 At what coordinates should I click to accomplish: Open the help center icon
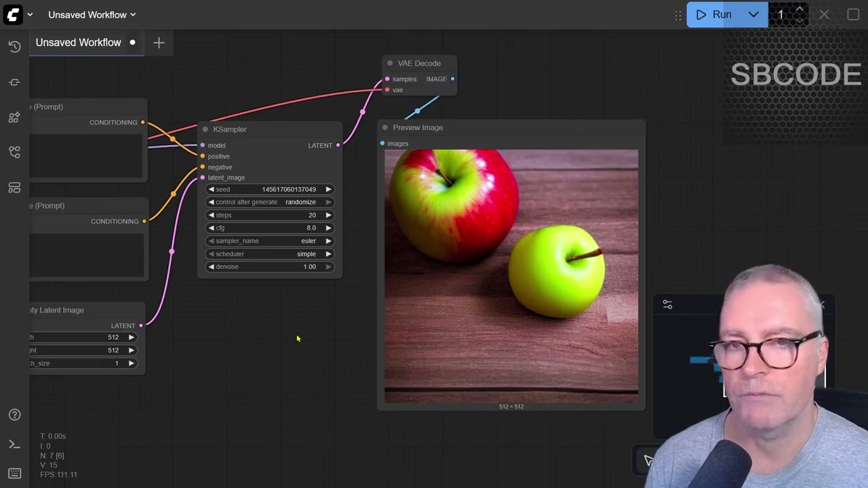(14, 415)
